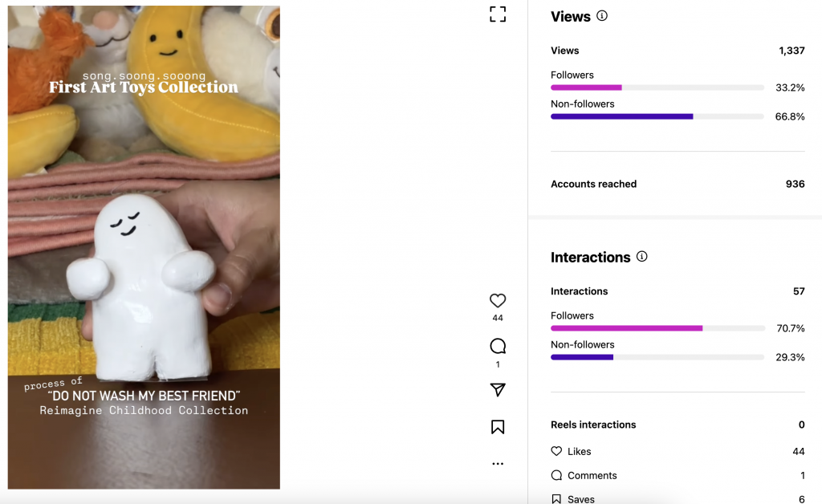Click the large 'Interactions' section heading
Viewport: 822px width, 504px height.
(590, 258)
